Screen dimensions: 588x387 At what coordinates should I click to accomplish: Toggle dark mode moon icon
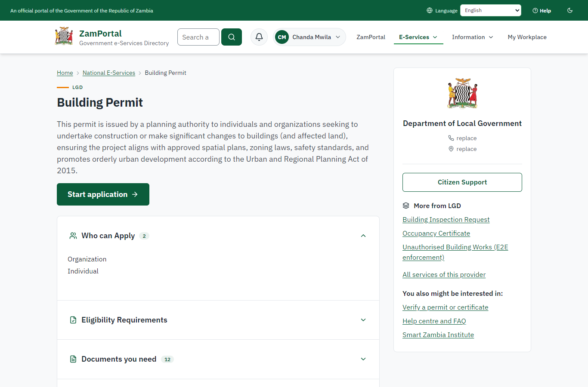pyautogui.click(x=570, y=10)
